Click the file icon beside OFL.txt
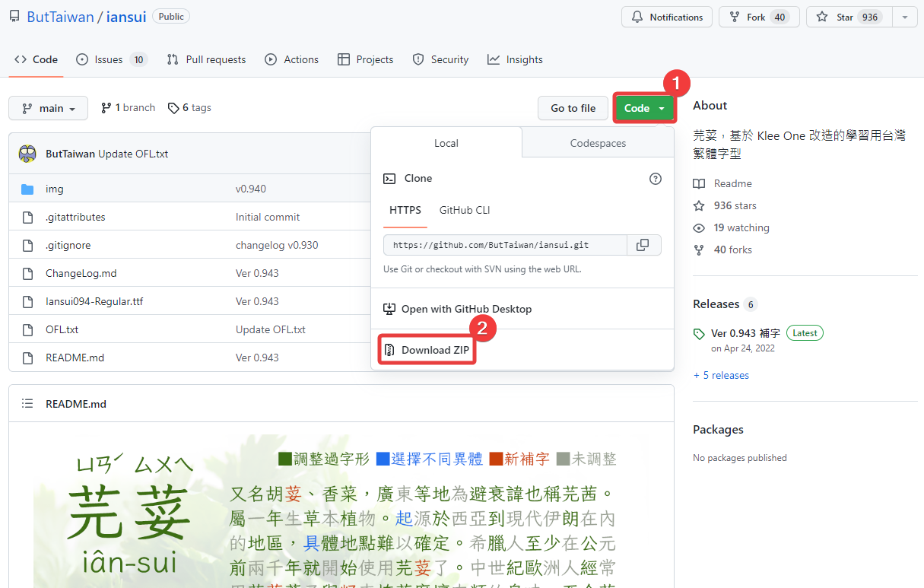Viewport: 924px width, 588px height. tap(27, 329)
